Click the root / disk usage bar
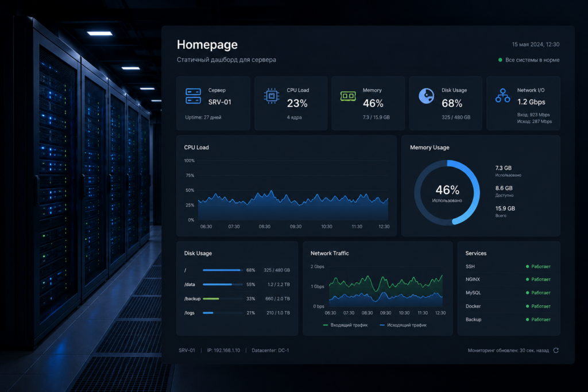 point(223,270)
